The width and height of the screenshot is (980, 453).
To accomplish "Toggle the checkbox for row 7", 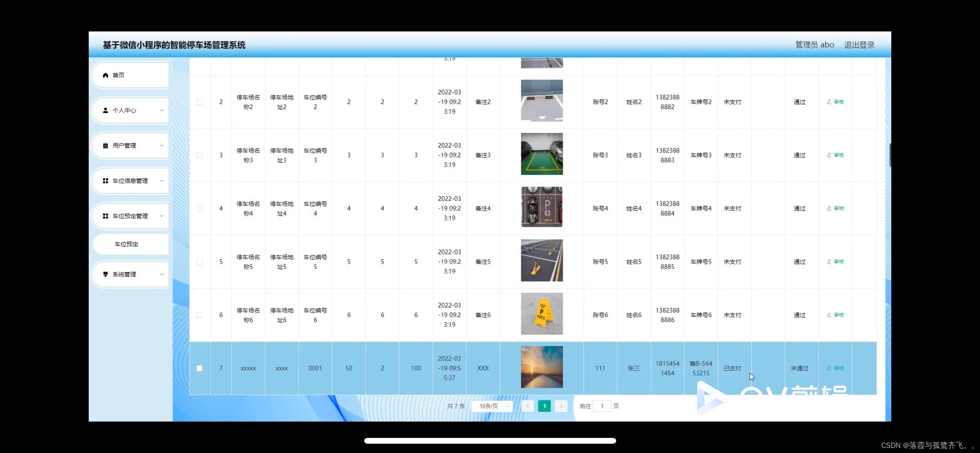I will (199, 368).
